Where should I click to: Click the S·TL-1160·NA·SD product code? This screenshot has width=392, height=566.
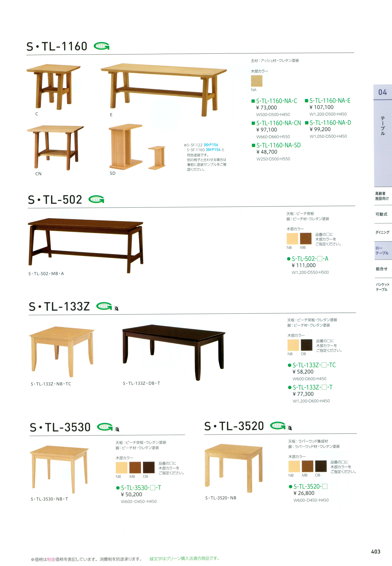coord(279,145)
